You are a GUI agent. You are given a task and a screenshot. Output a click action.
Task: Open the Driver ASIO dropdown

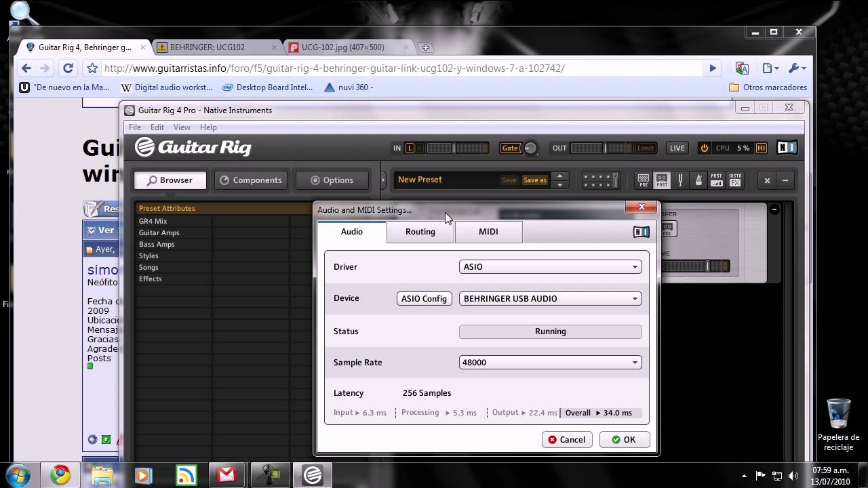551,267
